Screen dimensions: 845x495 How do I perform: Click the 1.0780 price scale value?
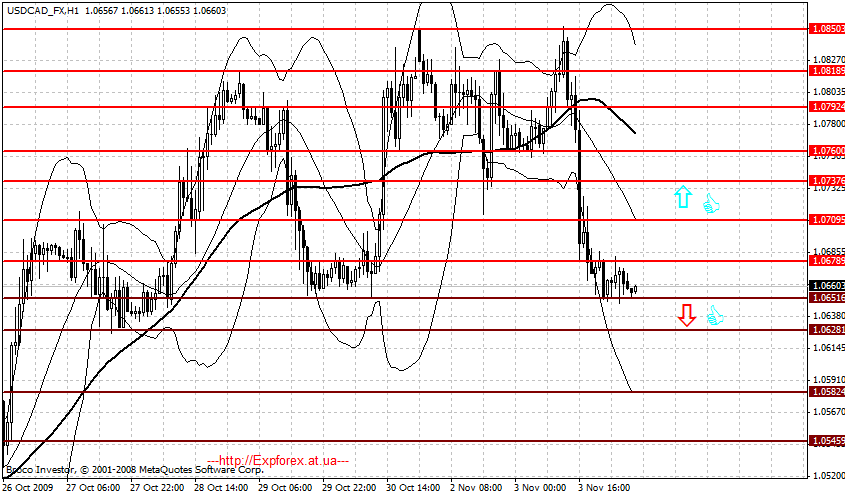(x=828, y=124)
